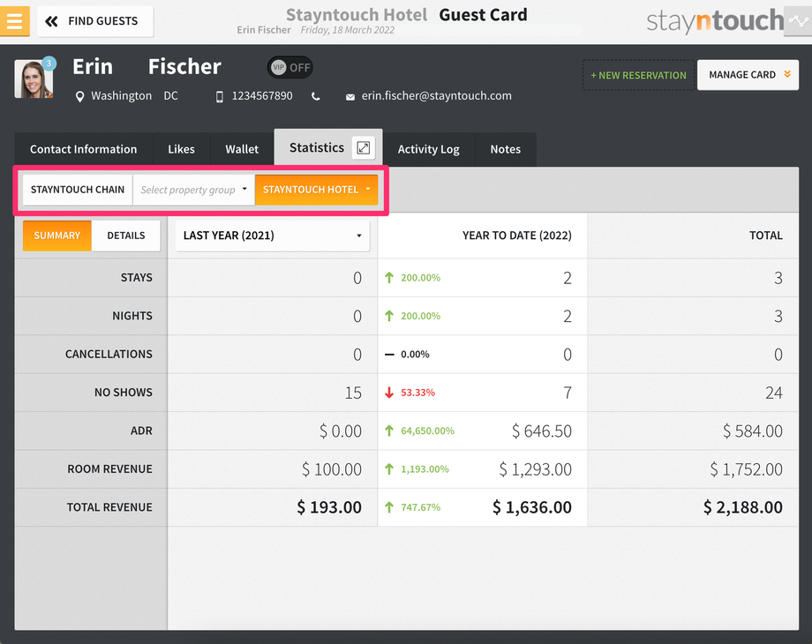Click the blue badge showing 3

tap(49, 64)
